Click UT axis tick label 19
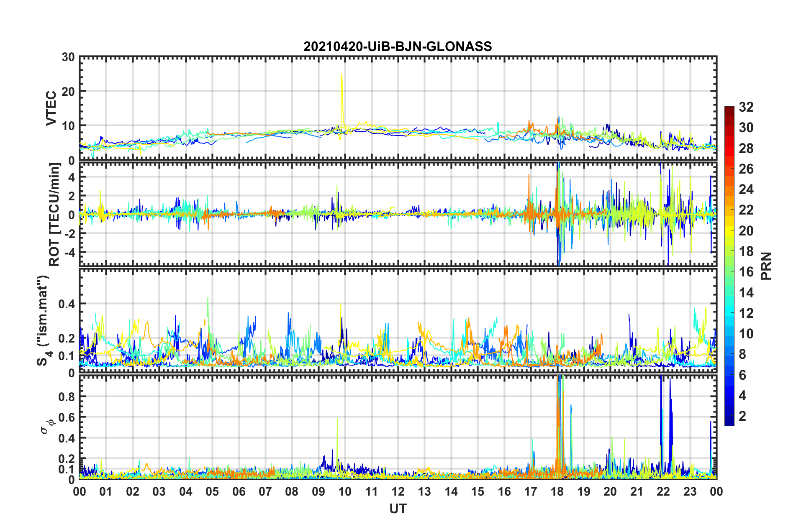This screenshot has width=796, height=532. pos(584,491)
